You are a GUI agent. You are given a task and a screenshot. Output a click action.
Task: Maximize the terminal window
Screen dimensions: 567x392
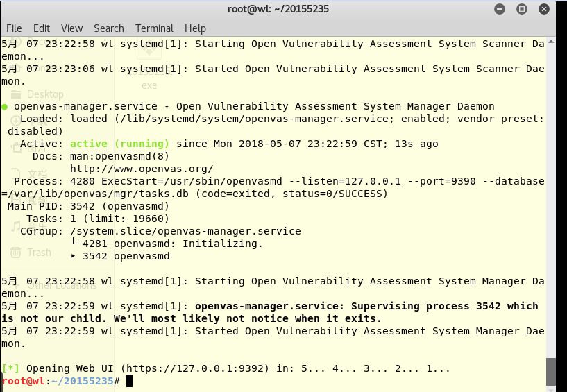pyautogui.click(x=522, y=9)
